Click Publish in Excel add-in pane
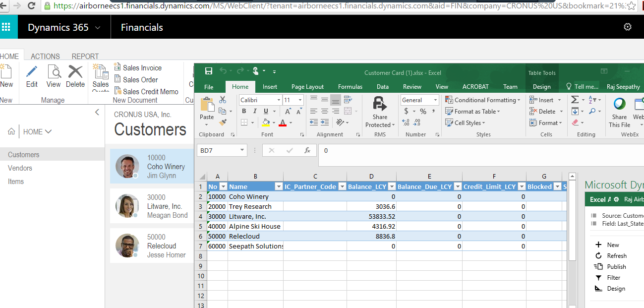 point(610,267)
